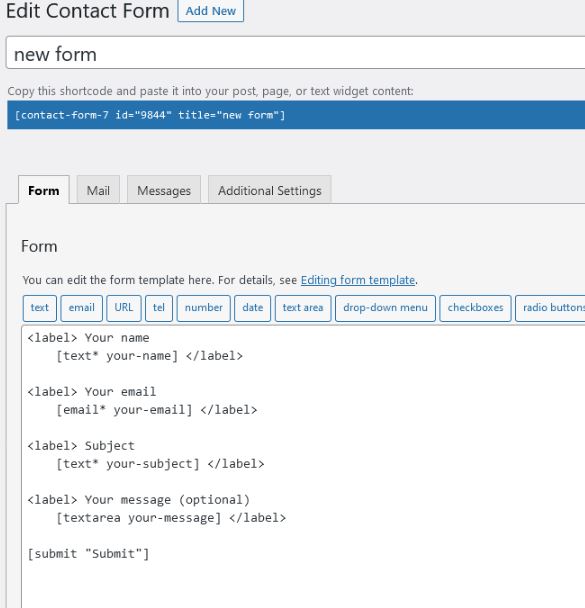
Task: Follow the Editing form template link
Action: tap(358, 280)
